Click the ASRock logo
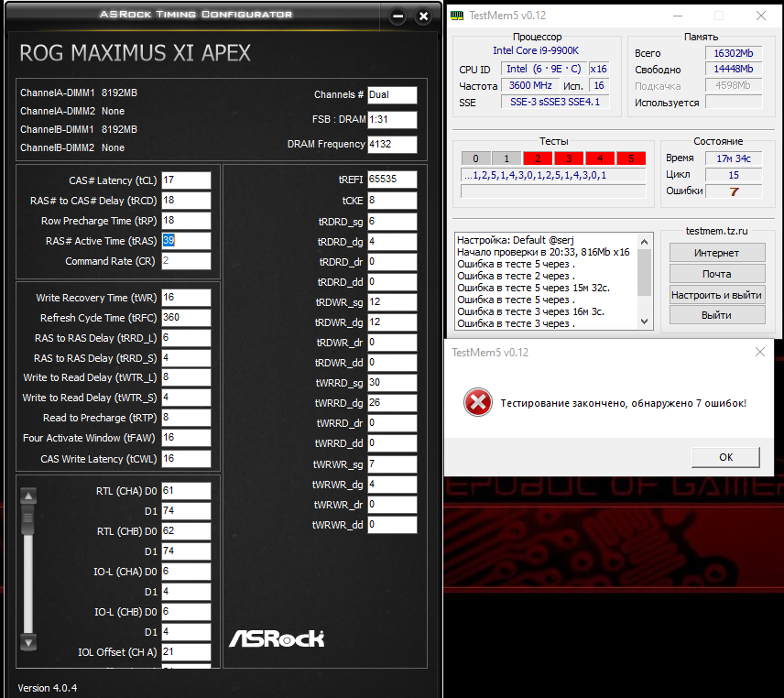 click(277, 638)
